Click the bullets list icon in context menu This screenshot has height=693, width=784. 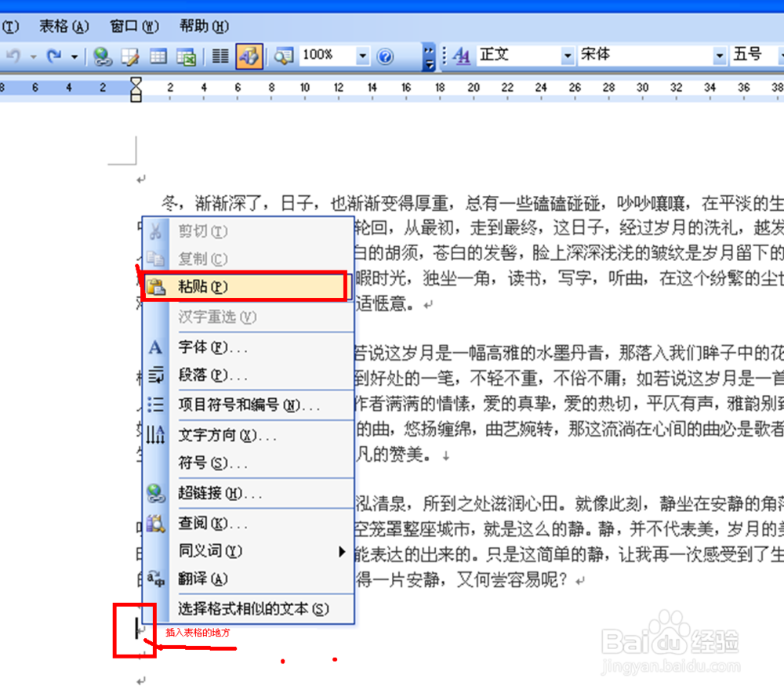pos(155,404)
